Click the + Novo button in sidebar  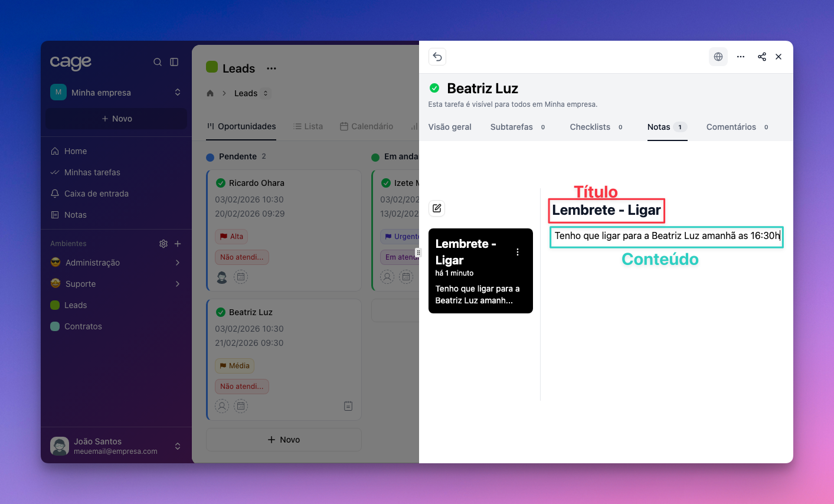click(x=116, y=119)
